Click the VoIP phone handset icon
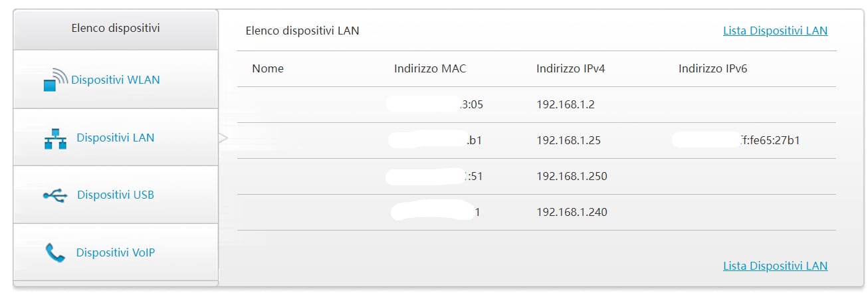 click(55, 252)
